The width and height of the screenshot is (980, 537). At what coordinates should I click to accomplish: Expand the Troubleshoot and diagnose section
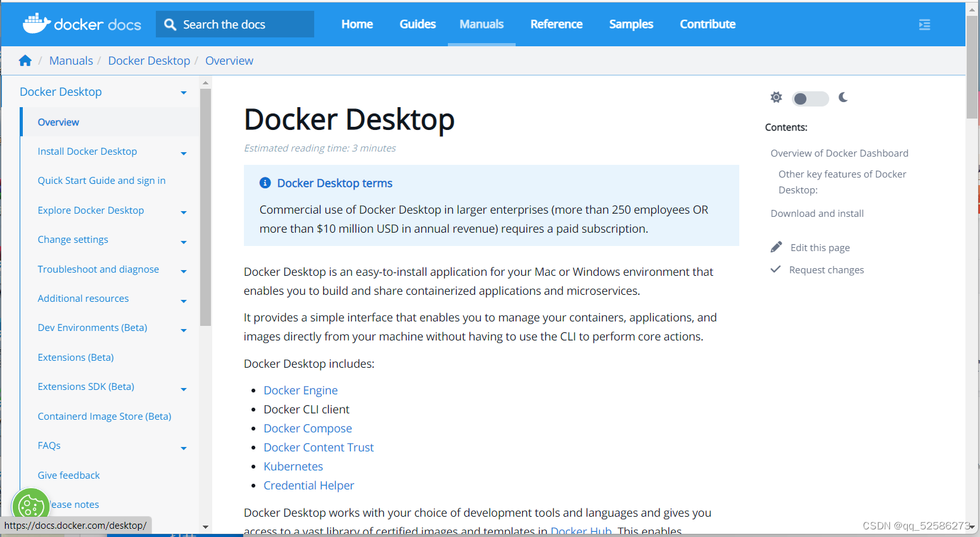[184, 271]
